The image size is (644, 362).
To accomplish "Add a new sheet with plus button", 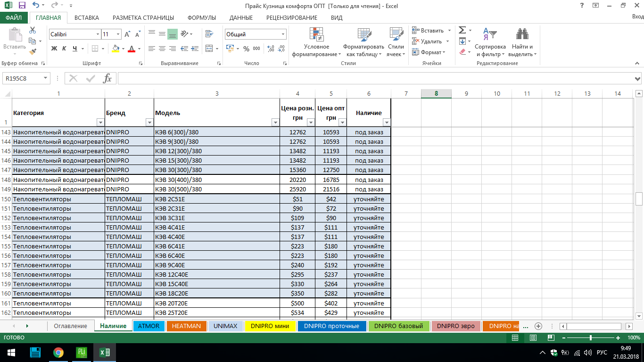I will (x=538, y=326).
